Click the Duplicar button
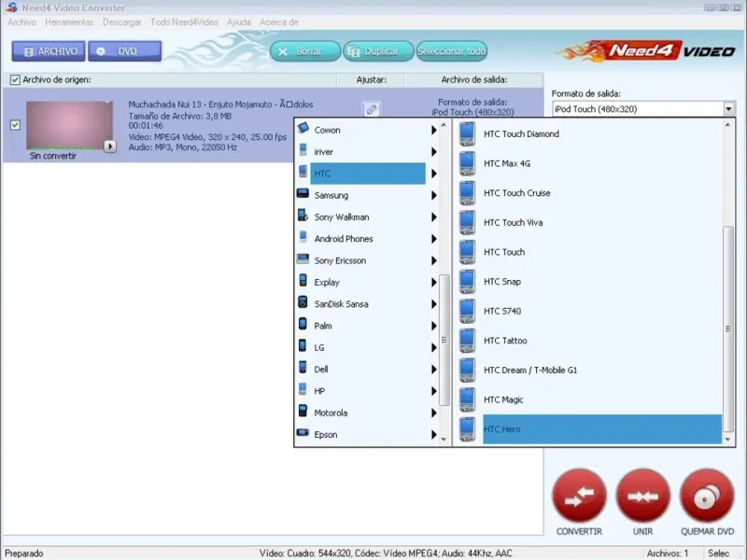The width and height of the screenshot is (747, 560). pos(379,51)
